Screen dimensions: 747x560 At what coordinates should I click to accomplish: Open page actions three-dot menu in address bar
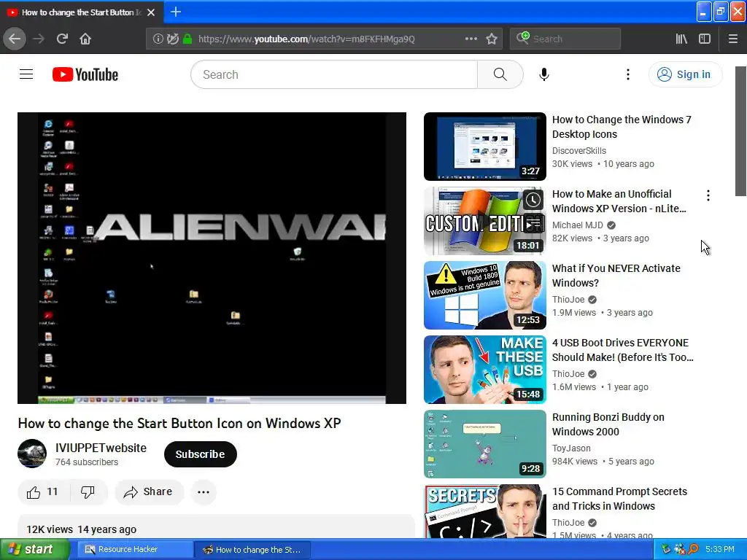tap(471, 39)
